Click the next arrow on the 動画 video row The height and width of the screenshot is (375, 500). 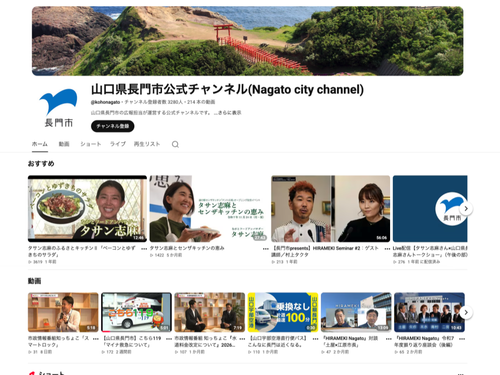[x=466, y=313]
